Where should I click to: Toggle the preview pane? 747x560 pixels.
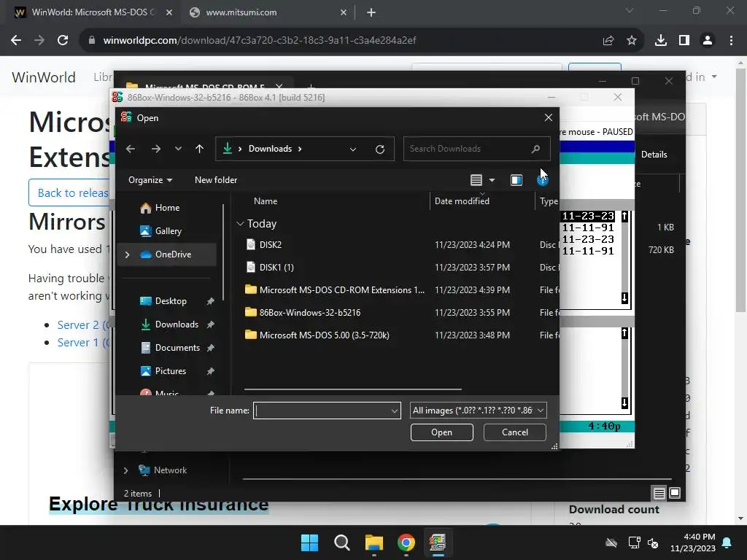516,180
